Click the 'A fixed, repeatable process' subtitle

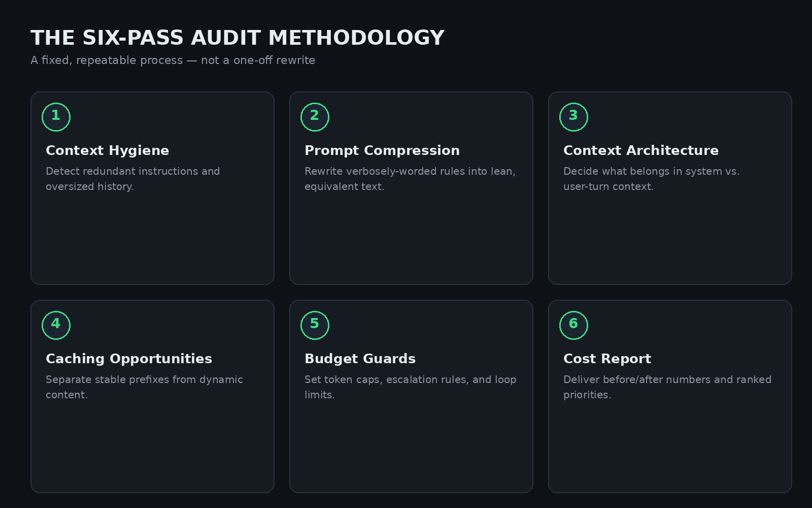click(173, 60)
